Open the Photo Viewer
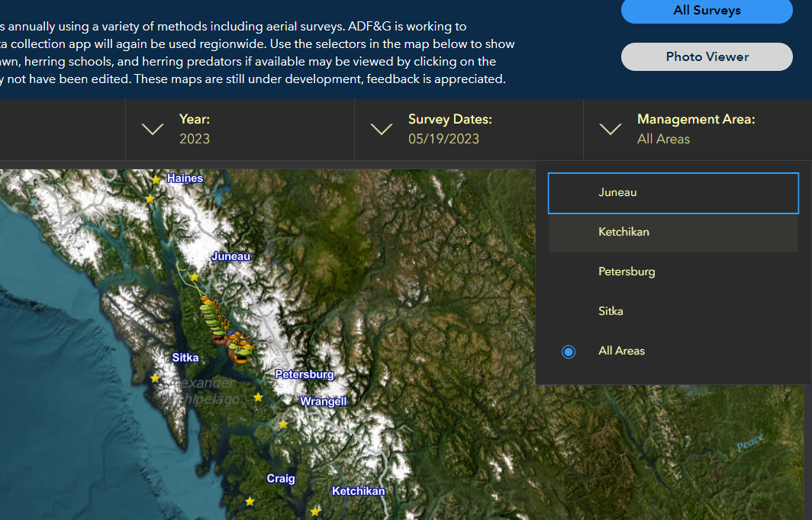Screen dimensions: 812x520 click(707, 57)
